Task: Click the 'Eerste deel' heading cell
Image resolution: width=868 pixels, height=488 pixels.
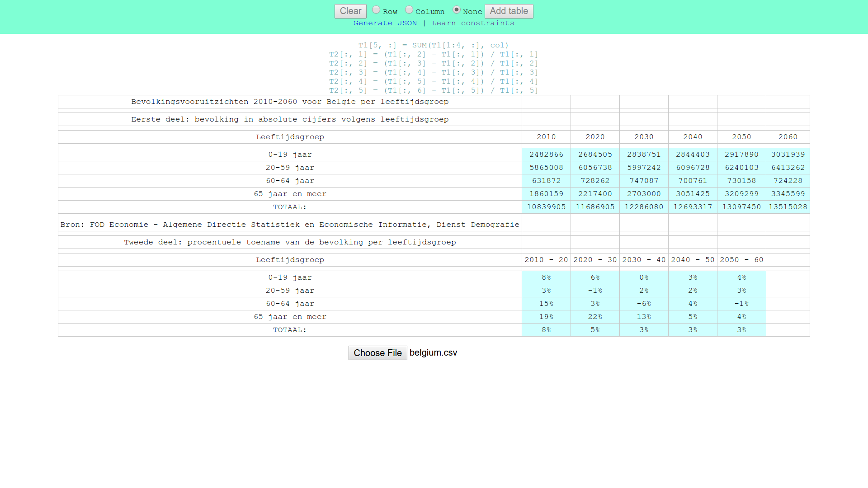Action: tap(290, 119)
